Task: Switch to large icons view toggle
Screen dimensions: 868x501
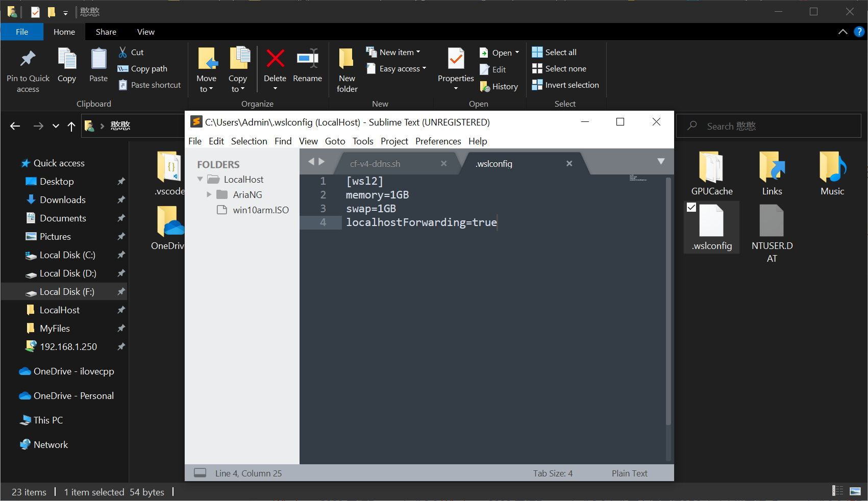Action: click(x=855, y=491)
